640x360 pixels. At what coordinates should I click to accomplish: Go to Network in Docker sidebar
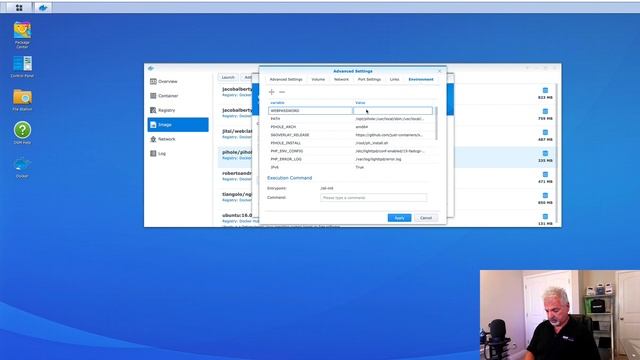click(x=178, y=139)
